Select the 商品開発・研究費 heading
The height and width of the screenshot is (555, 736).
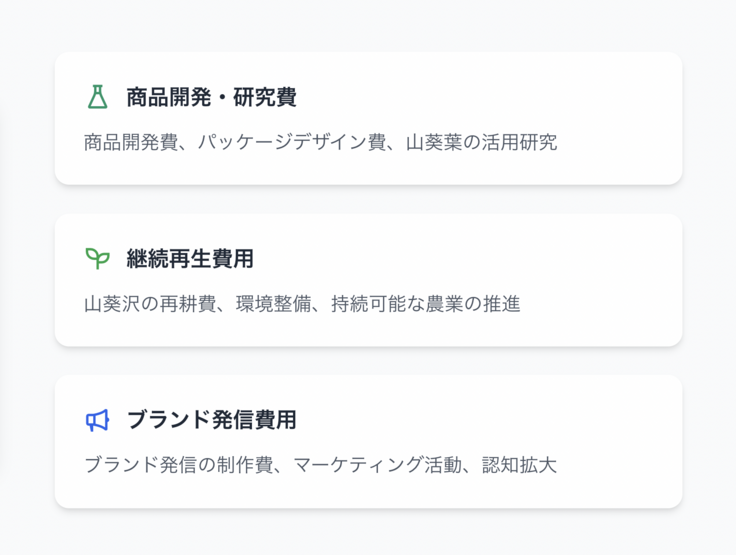click(211, 97)
